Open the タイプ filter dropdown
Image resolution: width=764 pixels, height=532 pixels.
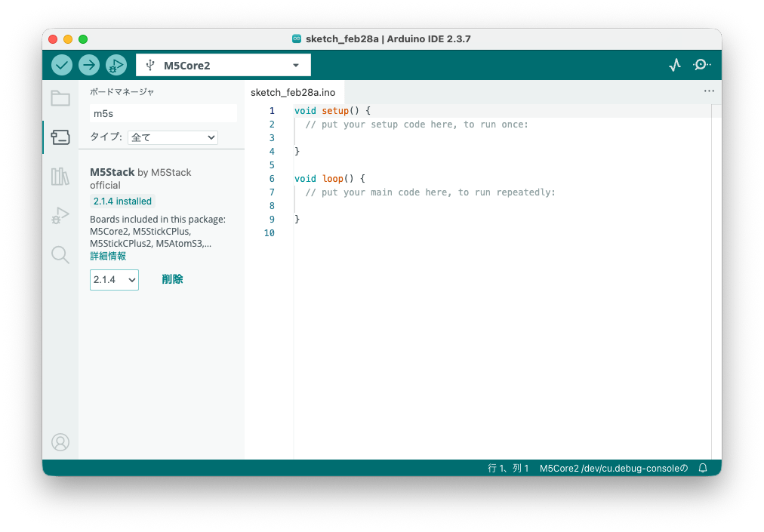[x=173, y=137]
